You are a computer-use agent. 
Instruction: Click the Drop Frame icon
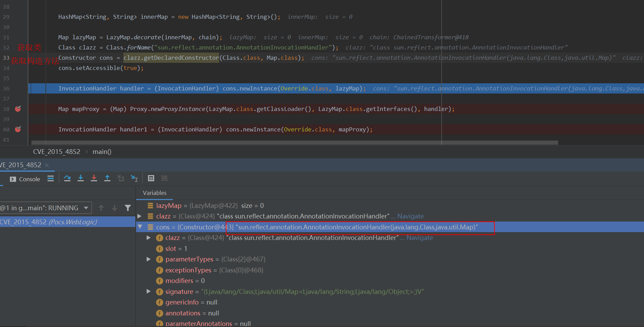tap(121, 178)
